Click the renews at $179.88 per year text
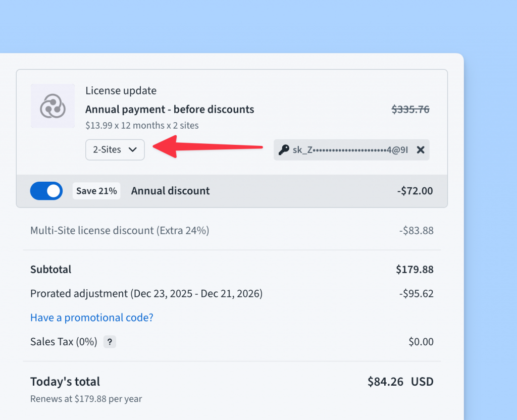This screenshot has width=517, height=420. click(x=85, y=398)
